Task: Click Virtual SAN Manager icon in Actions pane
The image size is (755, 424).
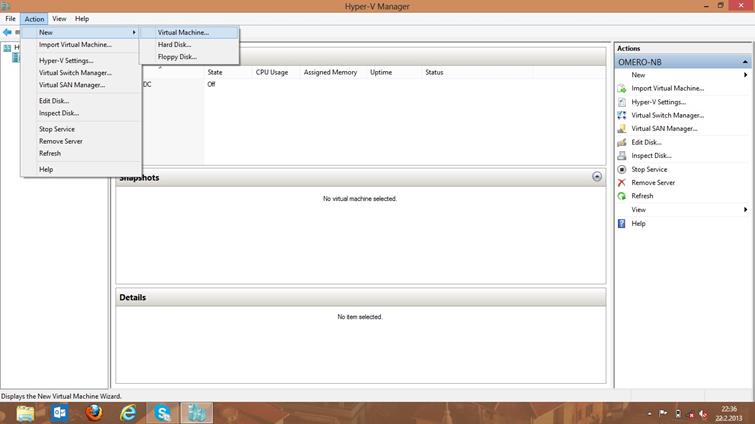Action: click(x=622, y=128)
